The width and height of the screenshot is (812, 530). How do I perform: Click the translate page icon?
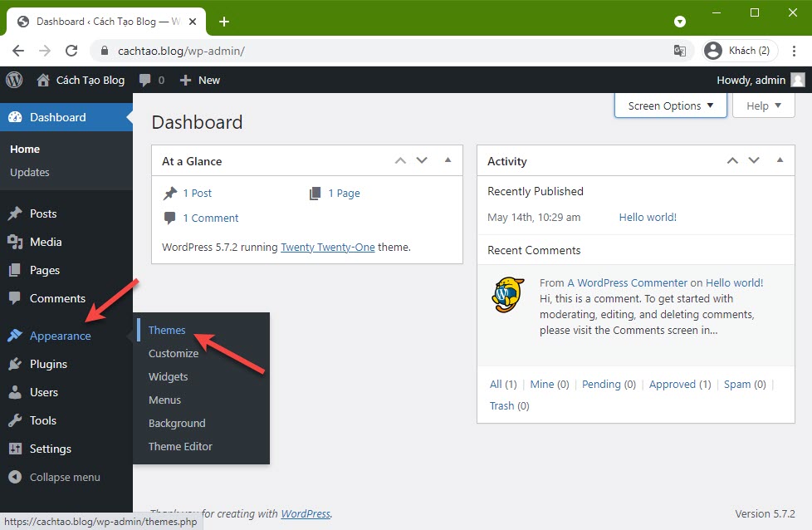[679, 51]
